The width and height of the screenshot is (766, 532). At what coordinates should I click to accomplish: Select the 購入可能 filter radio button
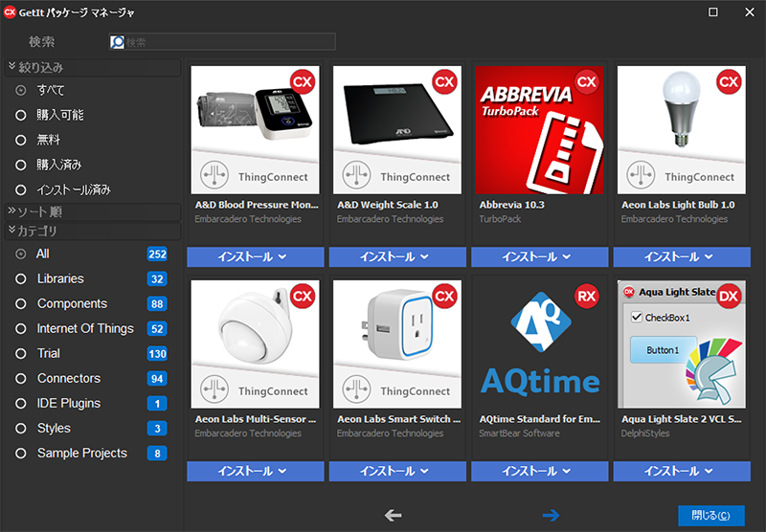coord(21,115)
